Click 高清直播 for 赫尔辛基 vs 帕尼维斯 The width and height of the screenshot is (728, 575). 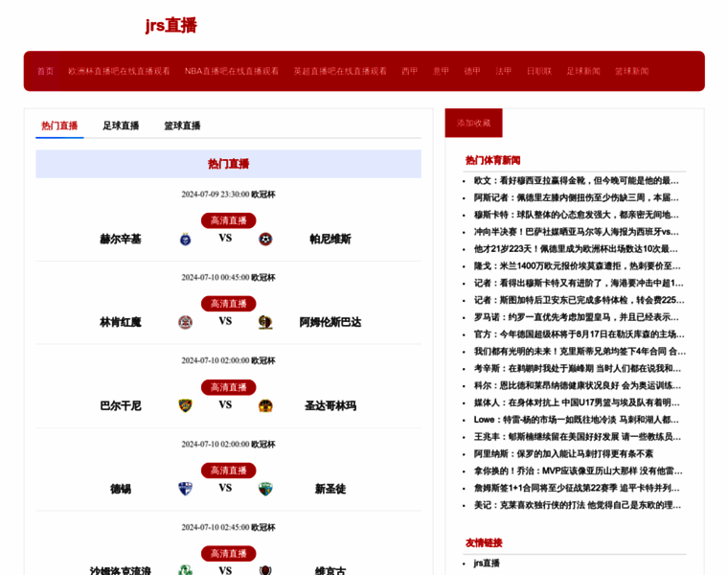228,220
